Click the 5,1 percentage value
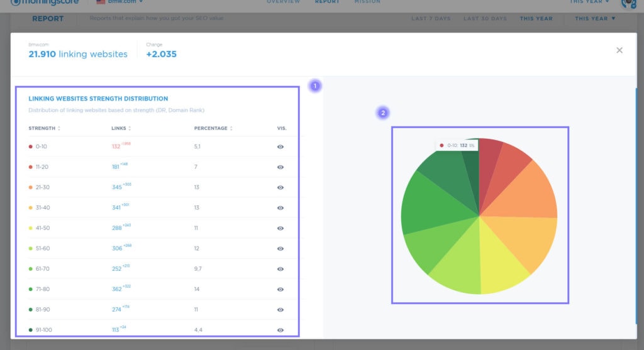 [x=197, y=146]
